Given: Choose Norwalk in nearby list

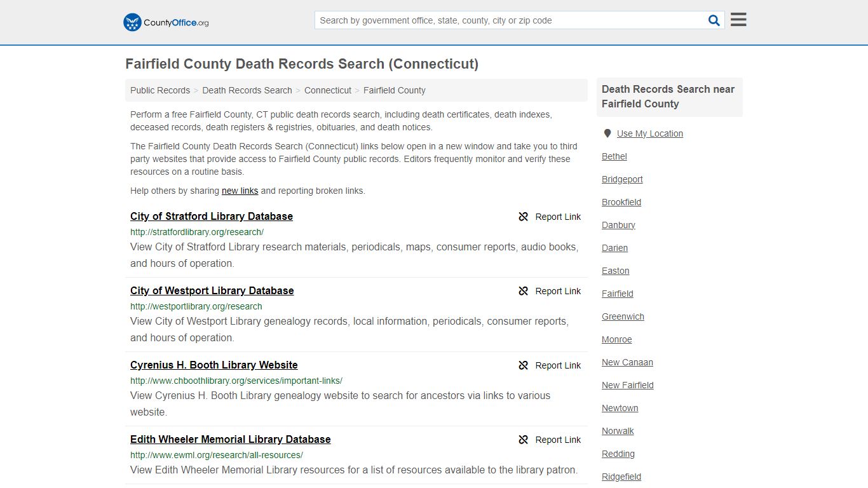Looking at the screenshot, I should pos(618,431).
